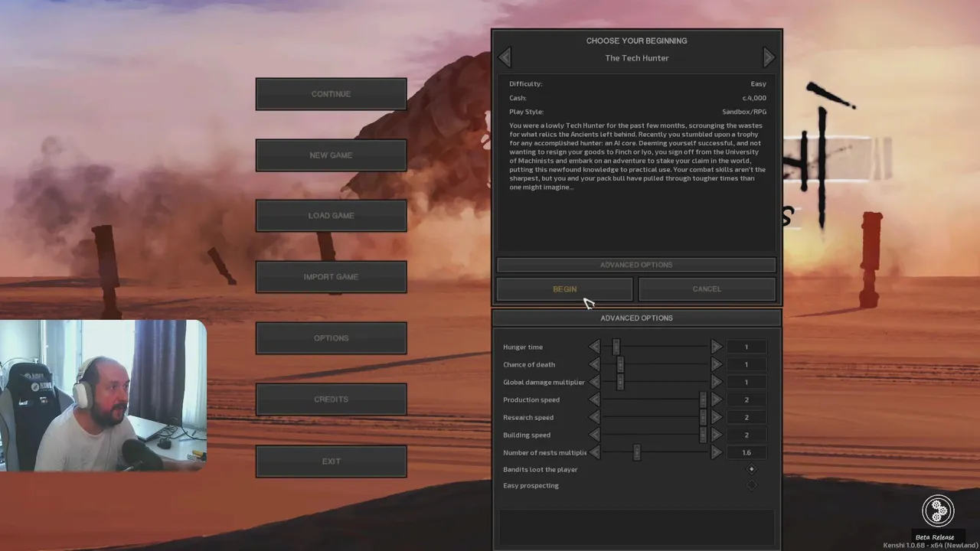This screenshot has width=980, height=551.
Task: Click the Sandbox/RPG play style value
Action: coord(744,112)
